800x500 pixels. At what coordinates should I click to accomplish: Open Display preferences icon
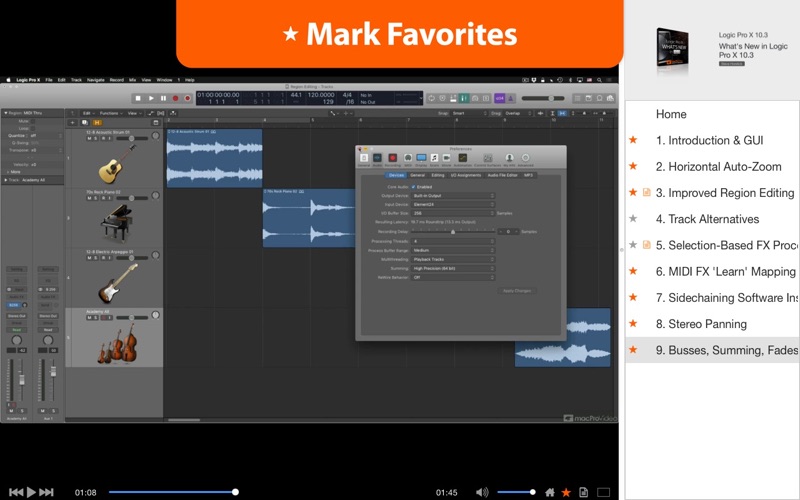click(421, 160)
